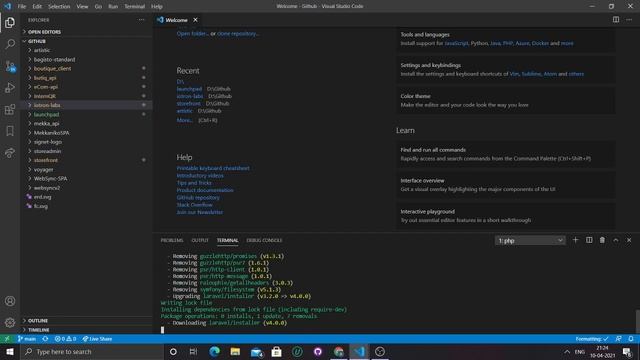Switch to the Problems tab

172,240
